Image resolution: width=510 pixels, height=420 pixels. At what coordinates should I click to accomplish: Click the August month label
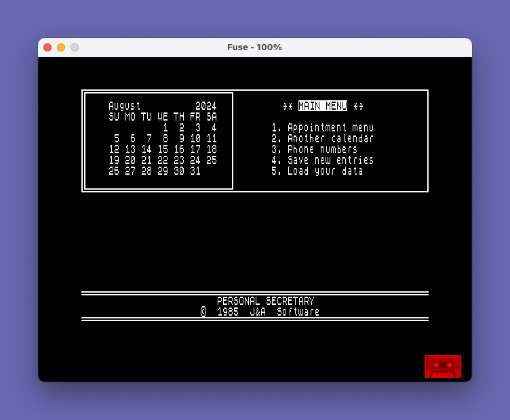[125, 106]
